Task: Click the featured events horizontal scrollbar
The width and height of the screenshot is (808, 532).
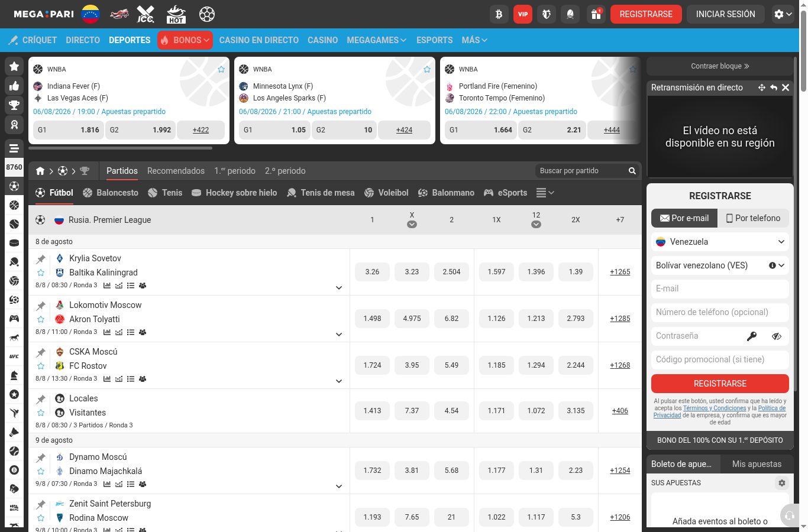Action: click(120, 148)
